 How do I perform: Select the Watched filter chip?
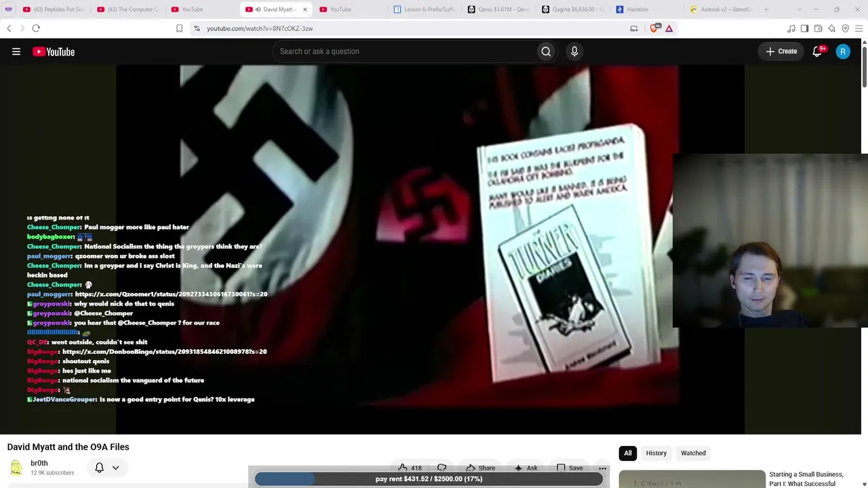[x=693, y=453]
